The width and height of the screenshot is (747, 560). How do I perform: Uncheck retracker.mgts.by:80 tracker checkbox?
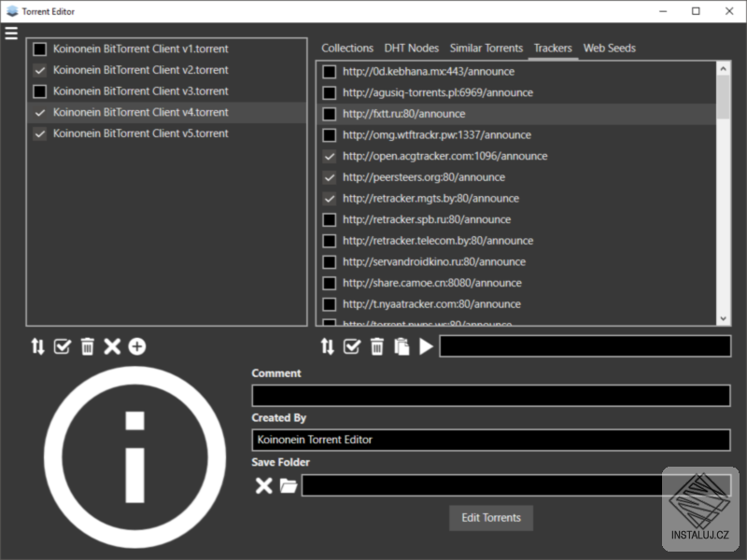(330, 198)
